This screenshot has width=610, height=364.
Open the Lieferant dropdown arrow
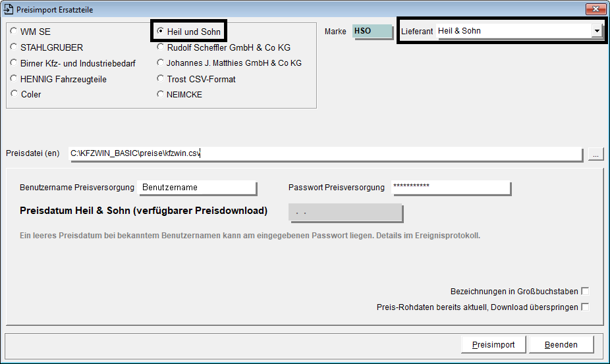click(x=596, y=31)
